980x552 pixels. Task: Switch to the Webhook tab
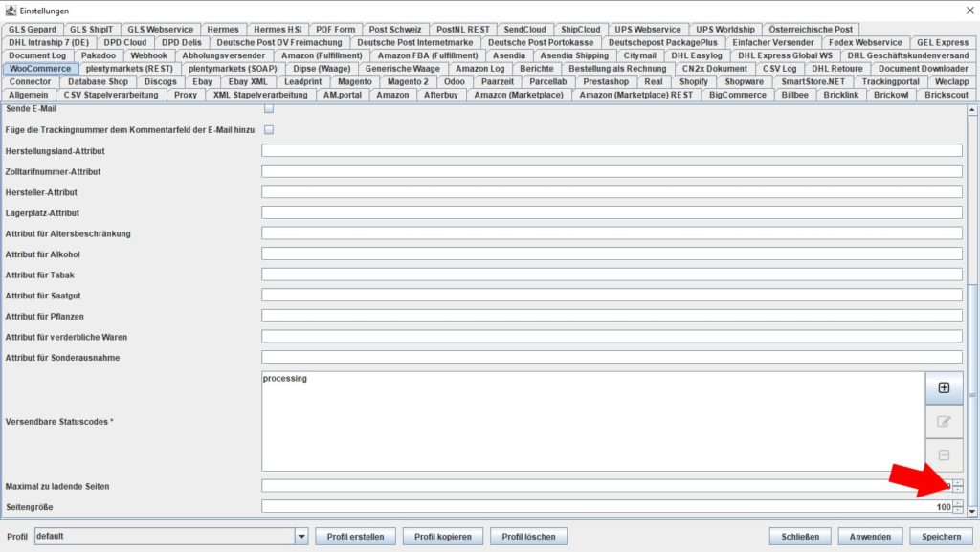click(x=148, y=55)
